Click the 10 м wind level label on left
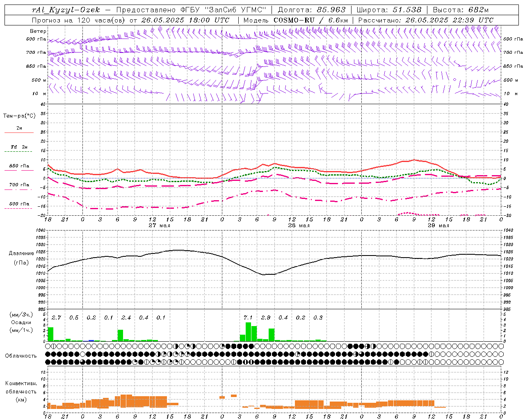Image resolution: width=525 pixels, height=420 pixels. 39,94
